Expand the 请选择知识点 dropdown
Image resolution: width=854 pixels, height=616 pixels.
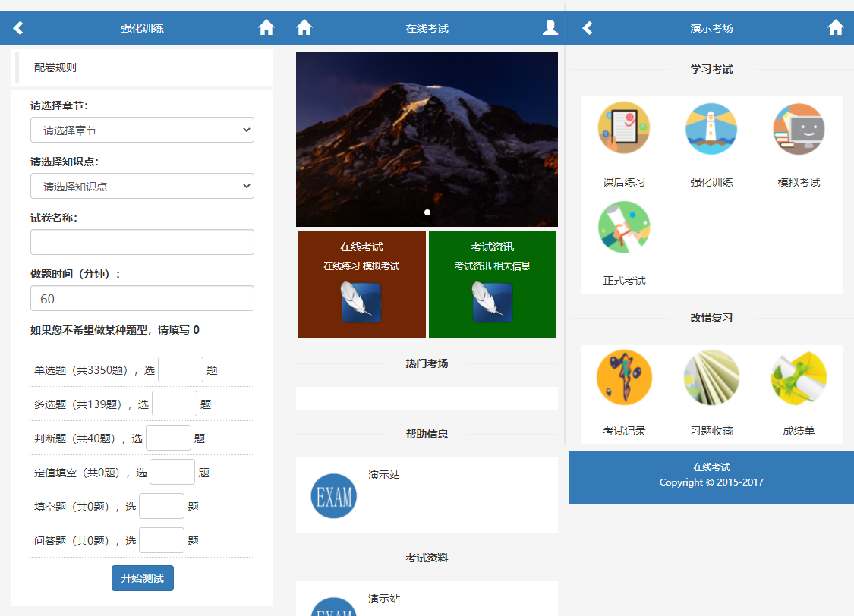[142, 186]
